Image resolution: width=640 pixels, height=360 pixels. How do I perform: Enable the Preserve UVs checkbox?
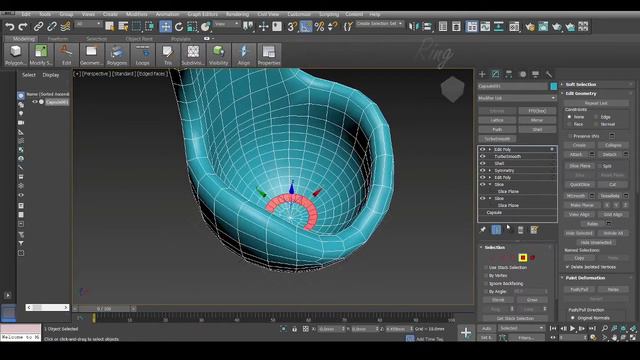(x=570, y=136)
